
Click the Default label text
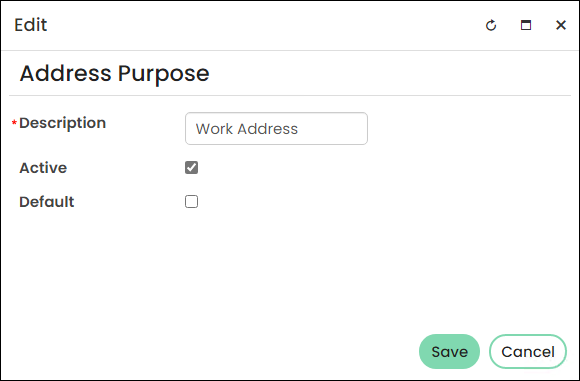point(47,202)
